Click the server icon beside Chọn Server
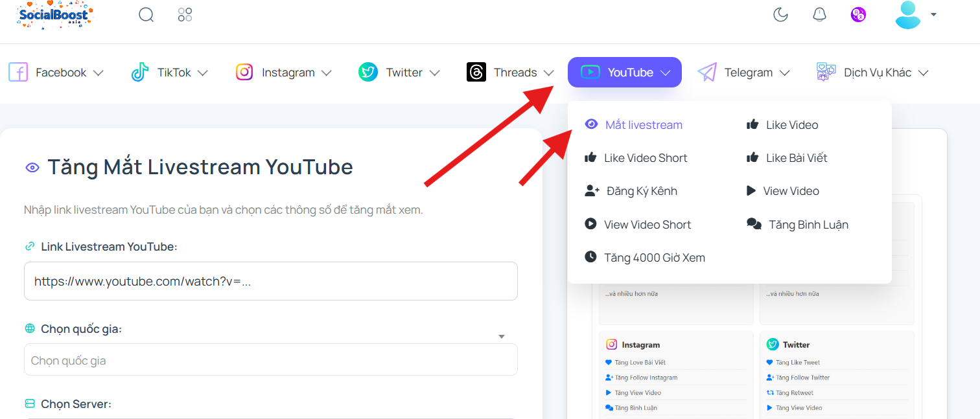980x419 pixels. (30, 403)
